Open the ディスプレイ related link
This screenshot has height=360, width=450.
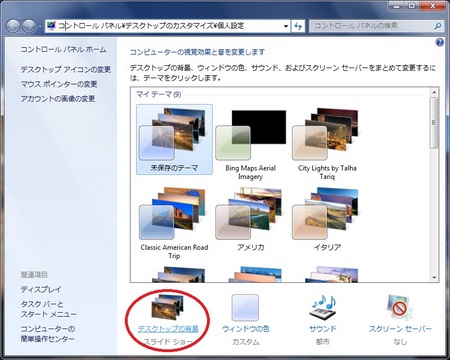click(x=41, y=289)
